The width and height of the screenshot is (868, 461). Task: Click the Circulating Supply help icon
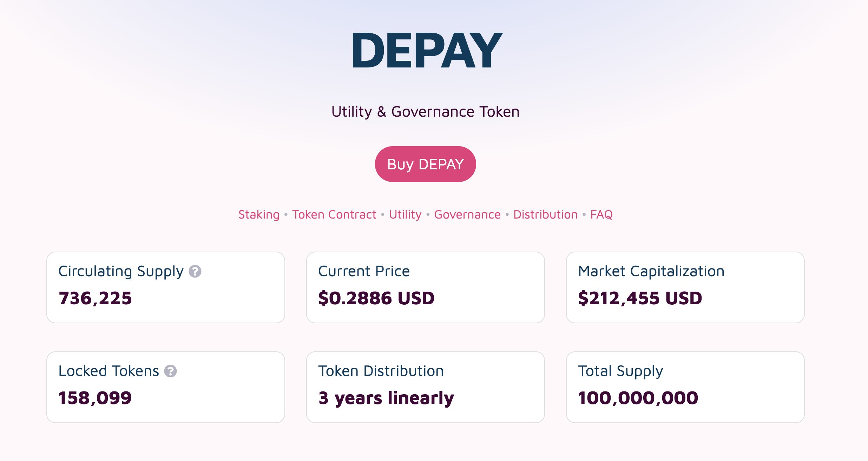[195, 271]
